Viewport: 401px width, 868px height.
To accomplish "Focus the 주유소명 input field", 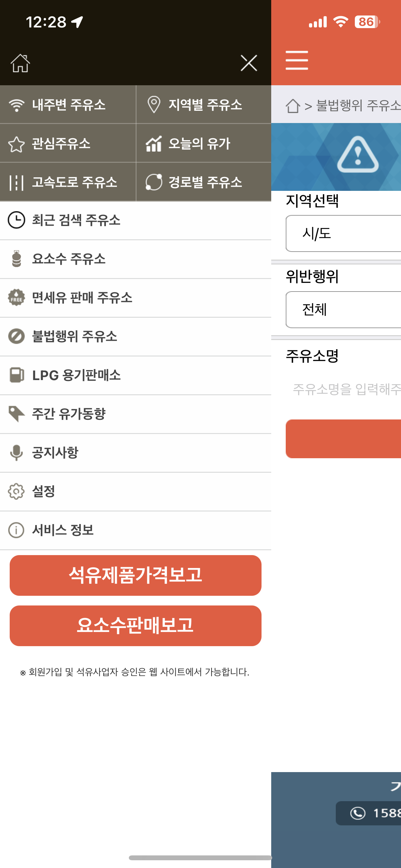I will point(344,389).
